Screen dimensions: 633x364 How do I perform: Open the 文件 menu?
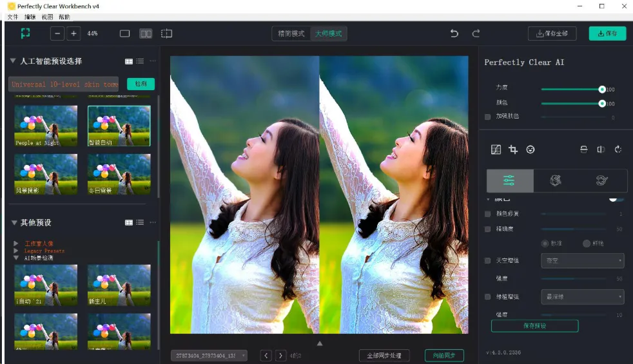[13, 17]
